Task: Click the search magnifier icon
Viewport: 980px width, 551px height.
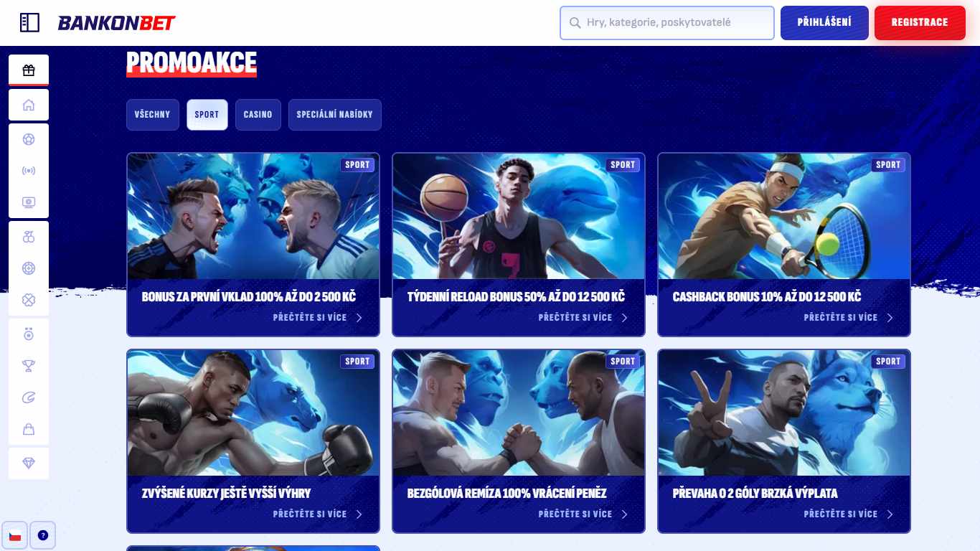Action: click(575, 23)
